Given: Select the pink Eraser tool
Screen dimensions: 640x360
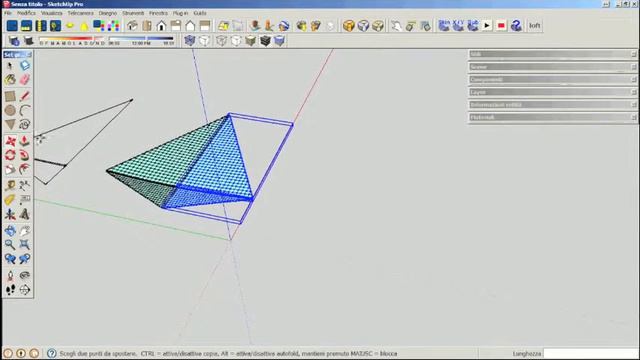Looking at the screenshot, I should tap(24, 80).
